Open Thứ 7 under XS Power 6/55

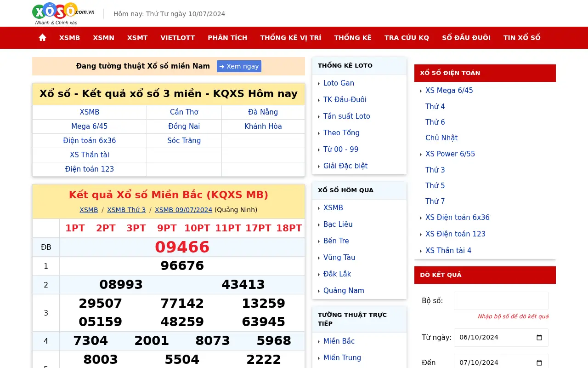pos(435,201)
